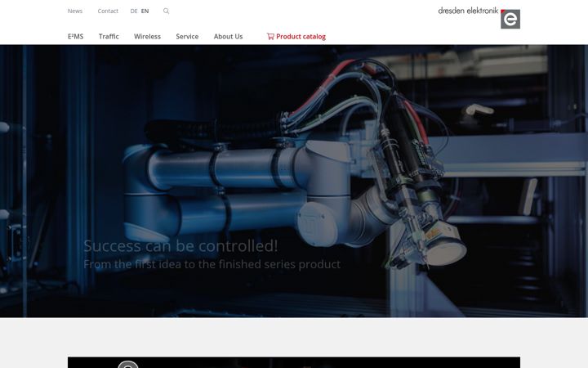Open the About Us menu

pyautogui.click(x=228, y=37)
